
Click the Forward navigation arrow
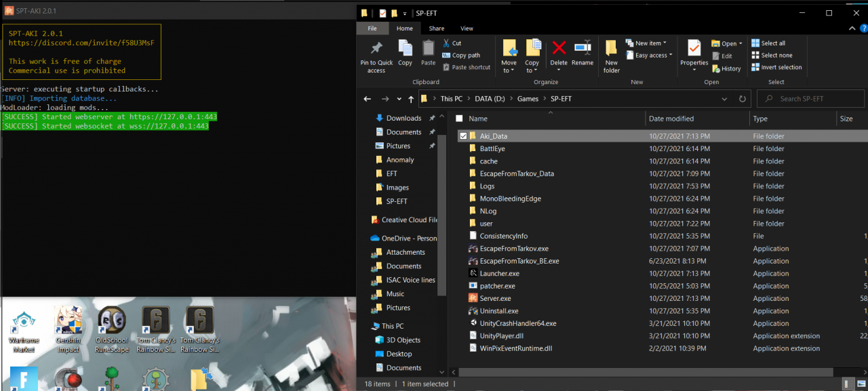click(x=385, y=99)
